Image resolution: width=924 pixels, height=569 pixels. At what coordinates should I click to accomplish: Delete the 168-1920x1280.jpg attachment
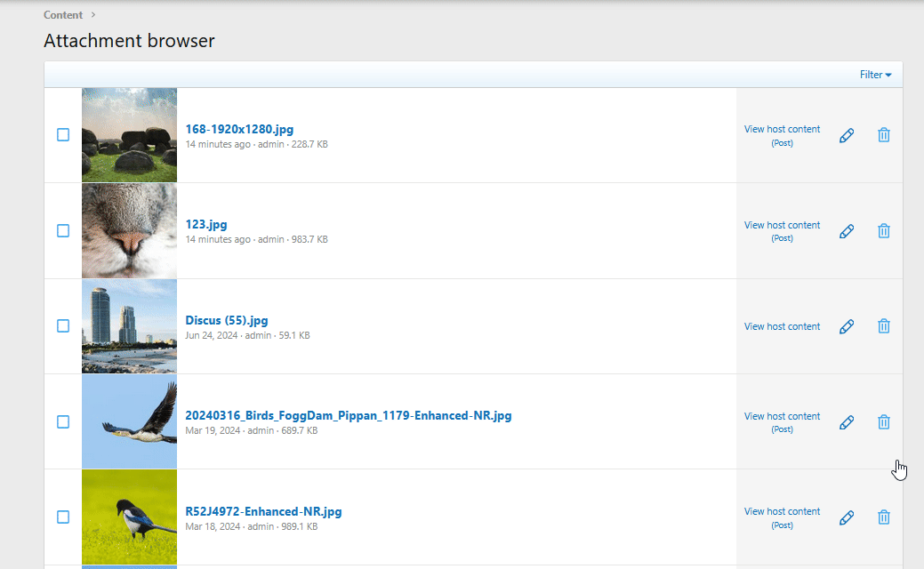(x=884, y=135)
